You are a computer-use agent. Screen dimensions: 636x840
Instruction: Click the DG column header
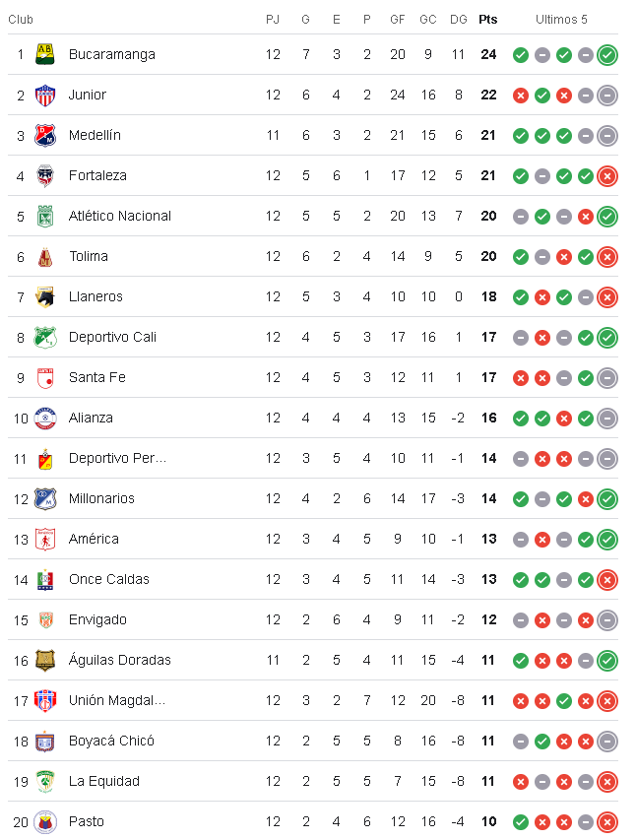(458, 20)
